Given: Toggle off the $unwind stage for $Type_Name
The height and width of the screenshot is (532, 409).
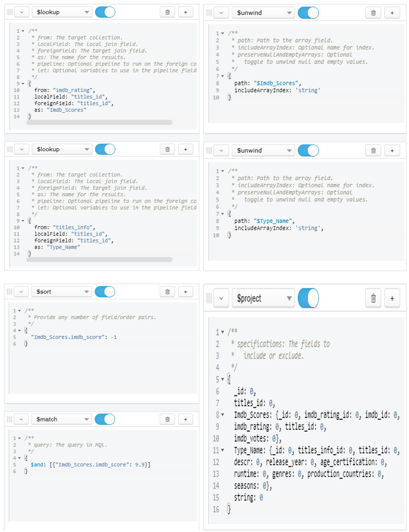Looking at the screenshot, I should point(308,150).
